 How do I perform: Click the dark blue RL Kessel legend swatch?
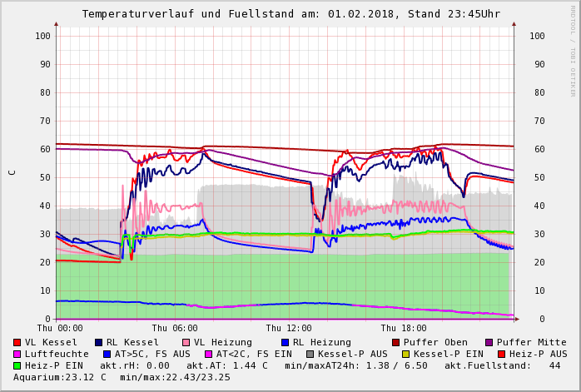click(99, 342)
